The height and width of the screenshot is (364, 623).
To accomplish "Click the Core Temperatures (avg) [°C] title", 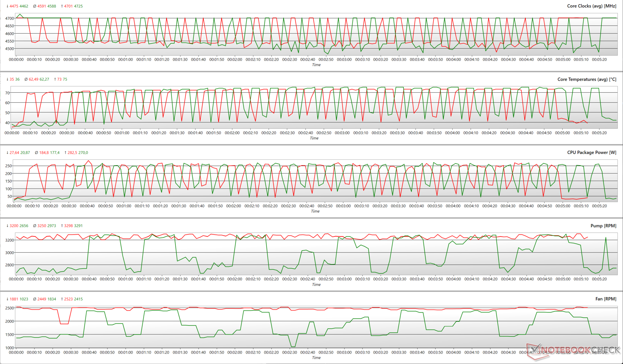I will [587, 79].
